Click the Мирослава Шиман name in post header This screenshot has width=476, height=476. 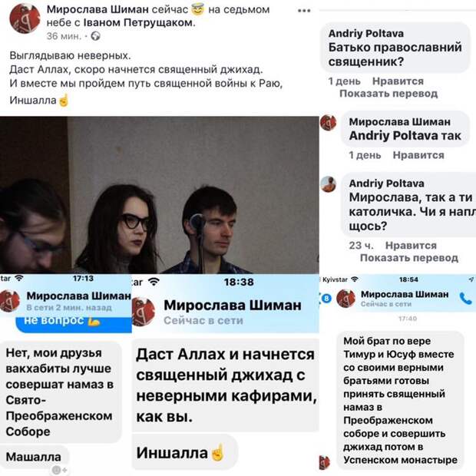pyautogui.click(x=98, y=10)
